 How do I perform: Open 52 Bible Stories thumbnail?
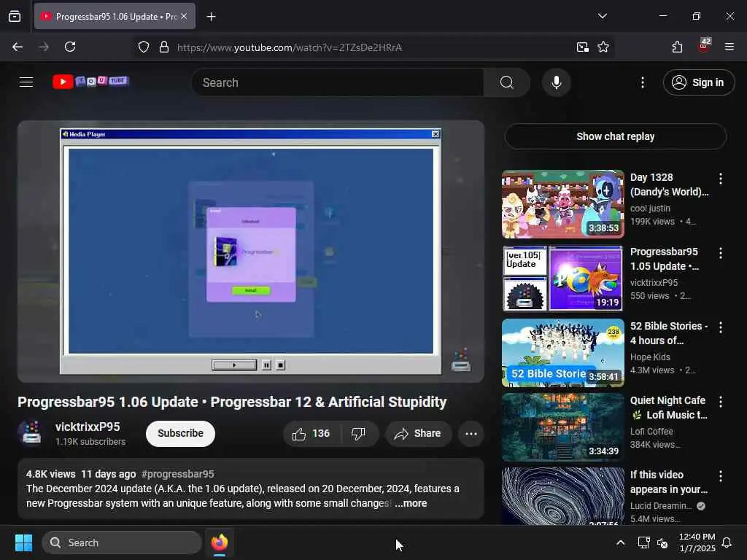pos(562,352)
